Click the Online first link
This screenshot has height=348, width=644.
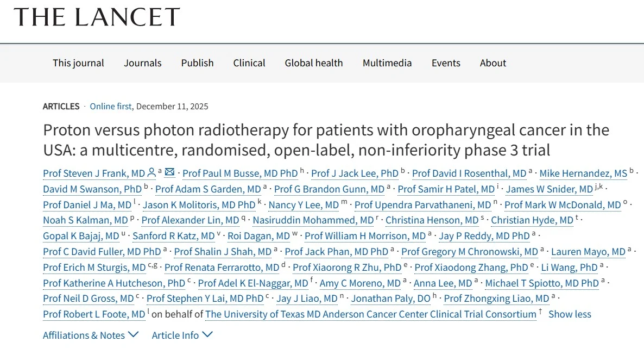tap(111, 106)
